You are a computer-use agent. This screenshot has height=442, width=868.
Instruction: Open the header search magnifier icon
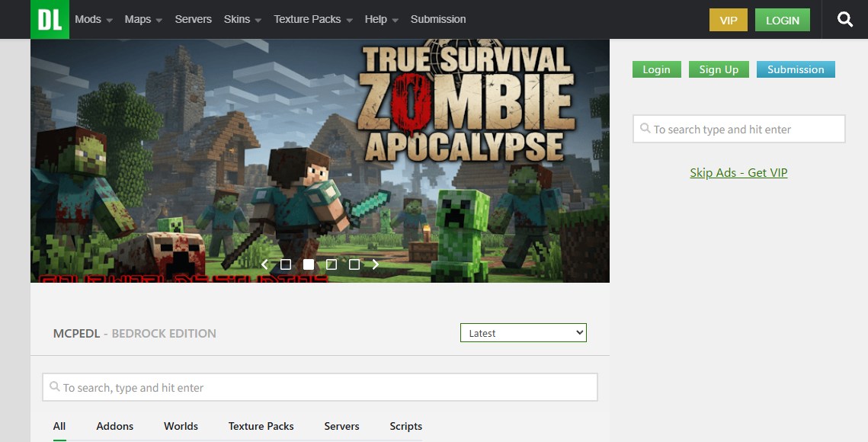[844, 19]
